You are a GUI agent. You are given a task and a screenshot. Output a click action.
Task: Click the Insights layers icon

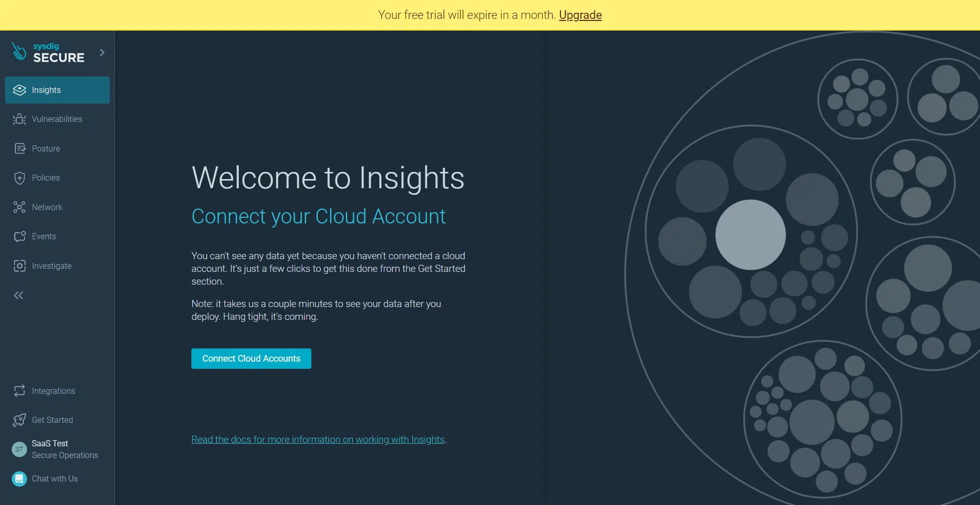[19, 90]
